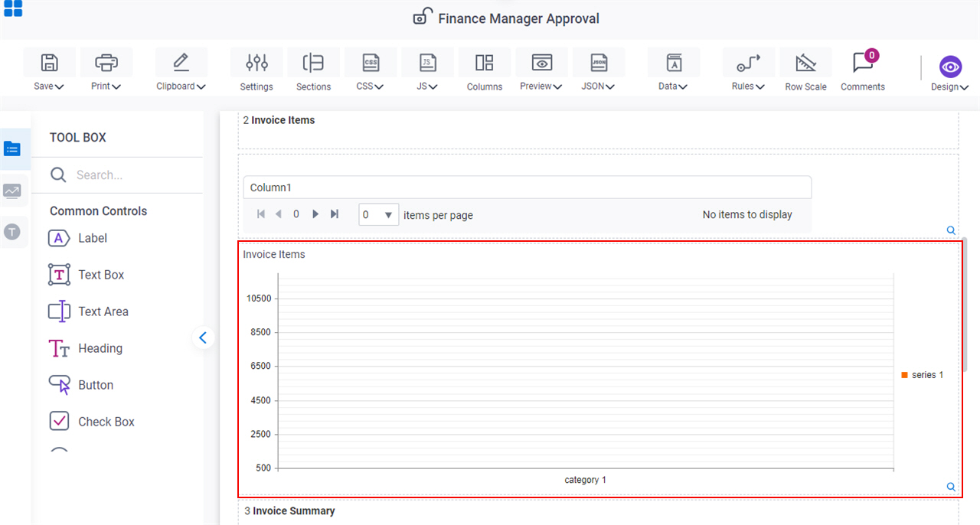Viewport: 980px width, 525px height.
Task: Click the Finance Manager Approval title
Action: [x=519, y=18]
